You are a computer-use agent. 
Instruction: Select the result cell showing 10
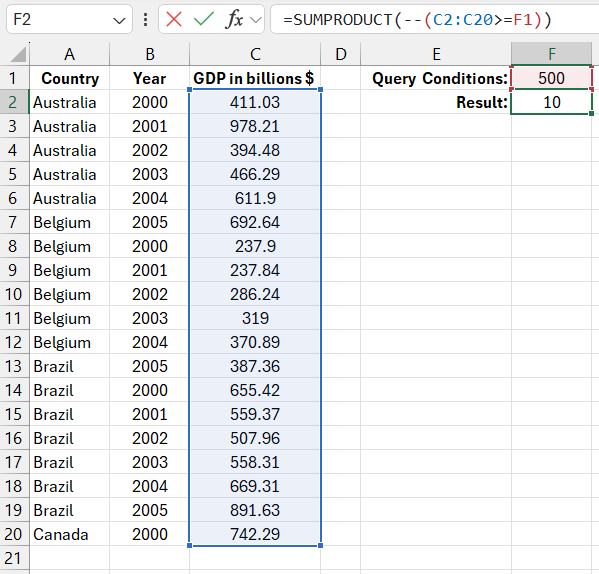coord(551,102)
